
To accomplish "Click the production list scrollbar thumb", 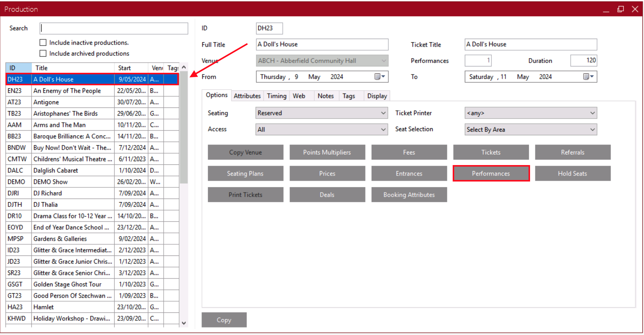I will pyautogui.click(x=184, y=128).
